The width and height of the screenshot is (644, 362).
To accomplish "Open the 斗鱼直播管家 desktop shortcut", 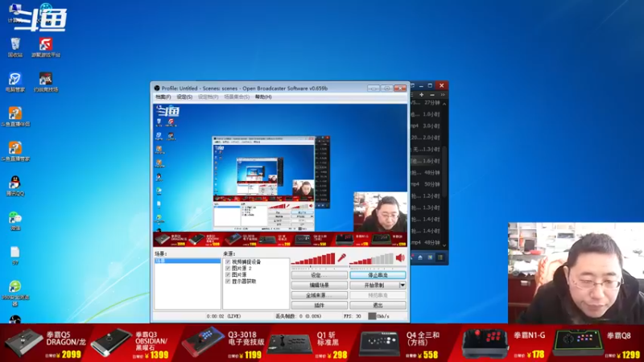I will click(15, 151).
